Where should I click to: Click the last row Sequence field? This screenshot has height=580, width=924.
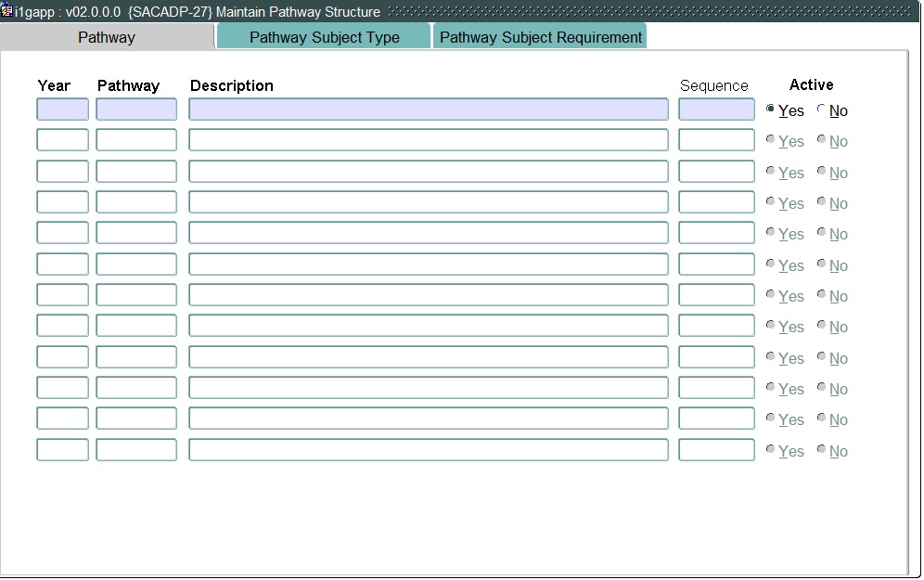716,450
